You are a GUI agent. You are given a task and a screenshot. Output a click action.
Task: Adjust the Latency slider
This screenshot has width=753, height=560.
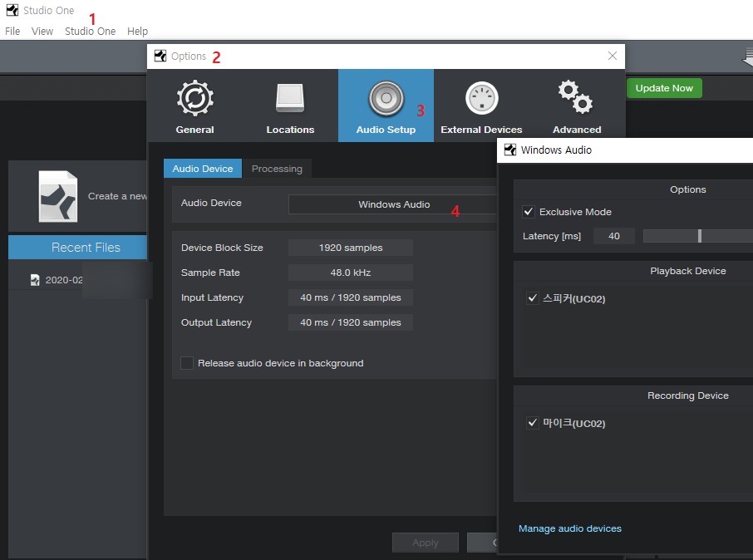pyautogui.click(x=699, y=236)
